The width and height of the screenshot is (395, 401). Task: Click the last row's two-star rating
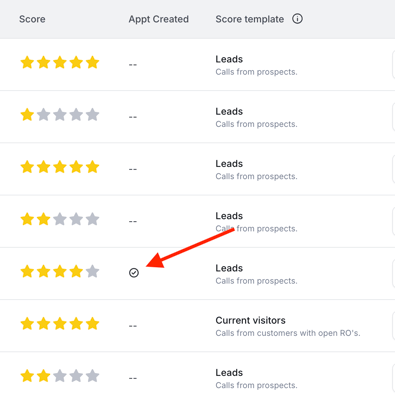point(60,376)
